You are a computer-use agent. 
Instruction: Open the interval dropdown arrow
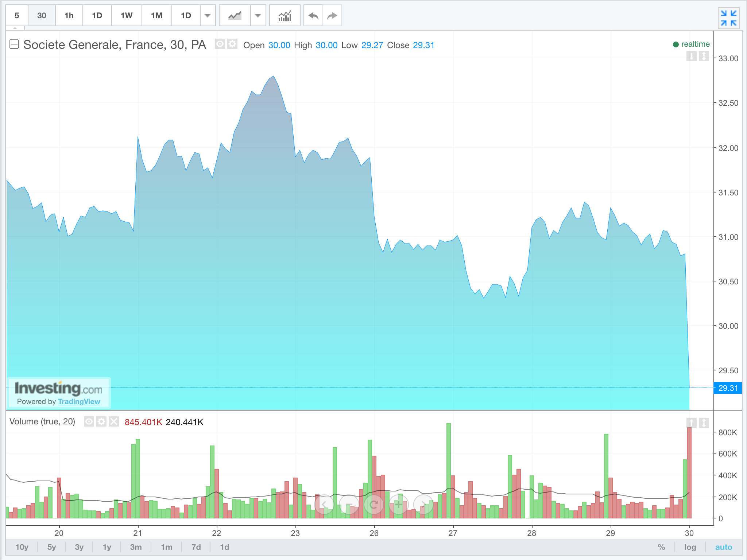click(x=208, y=16)
